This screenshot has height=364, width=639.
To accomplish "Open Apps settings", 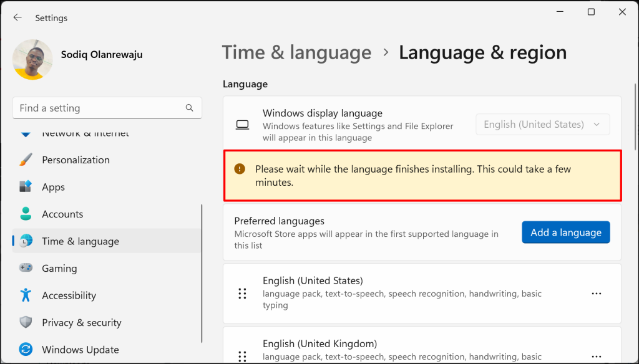I will coord(107,187).
